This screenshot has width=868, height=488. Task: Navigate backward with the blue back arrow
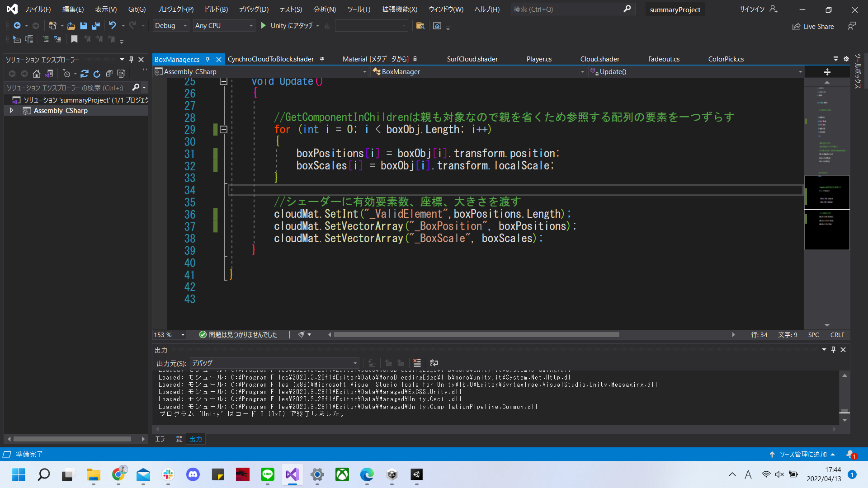coord(17,26)
